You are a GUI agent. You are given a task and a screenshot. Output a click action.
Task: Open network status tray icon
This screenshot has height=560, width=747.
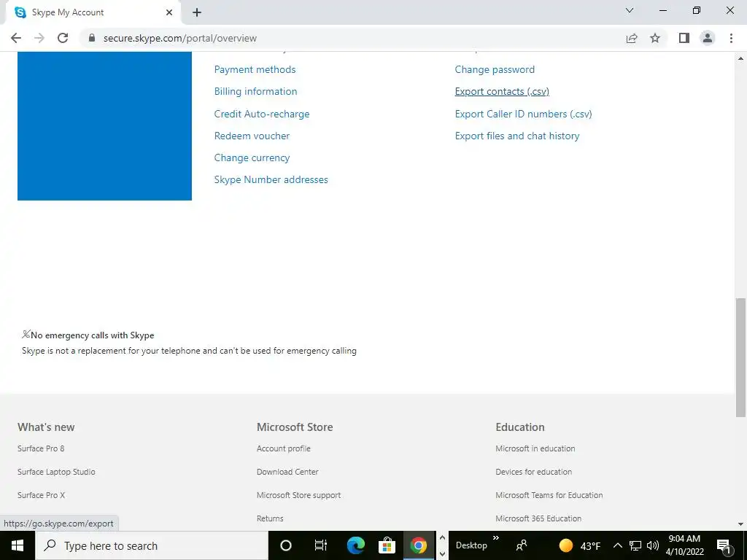tap(635, 545)
